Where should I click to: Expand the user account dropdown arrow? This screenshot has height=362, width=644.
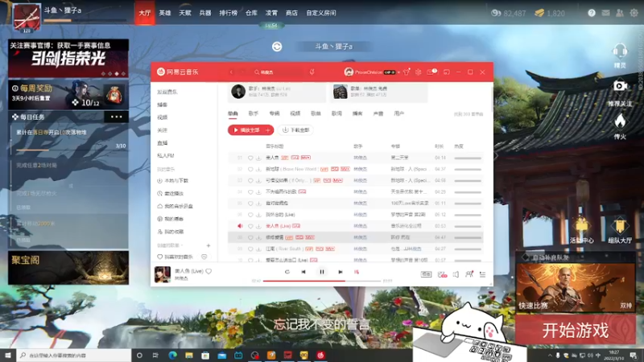tap(398, 72)
